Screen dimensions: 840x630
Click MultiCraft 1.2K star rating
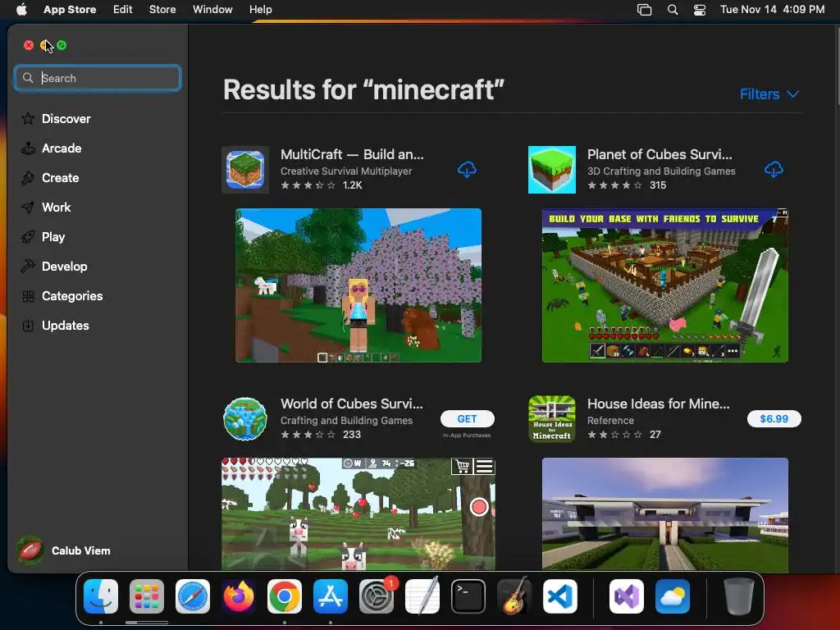click(322, 185)
